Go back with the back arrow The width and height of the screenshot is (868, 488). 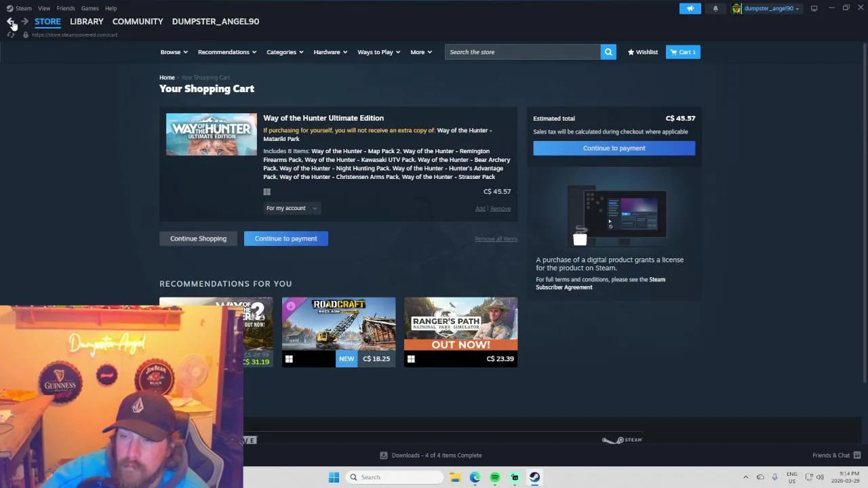click(10, 22)
